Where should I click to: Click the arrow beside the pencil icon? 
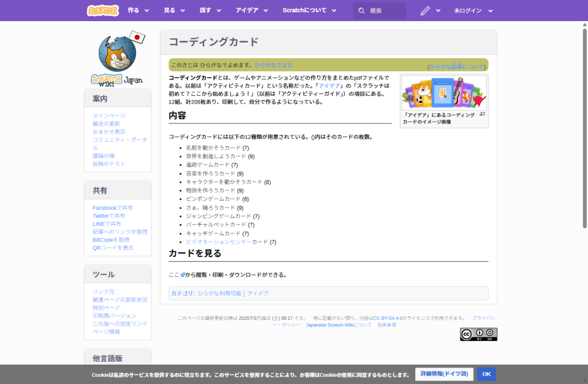[x=438, y=11]
